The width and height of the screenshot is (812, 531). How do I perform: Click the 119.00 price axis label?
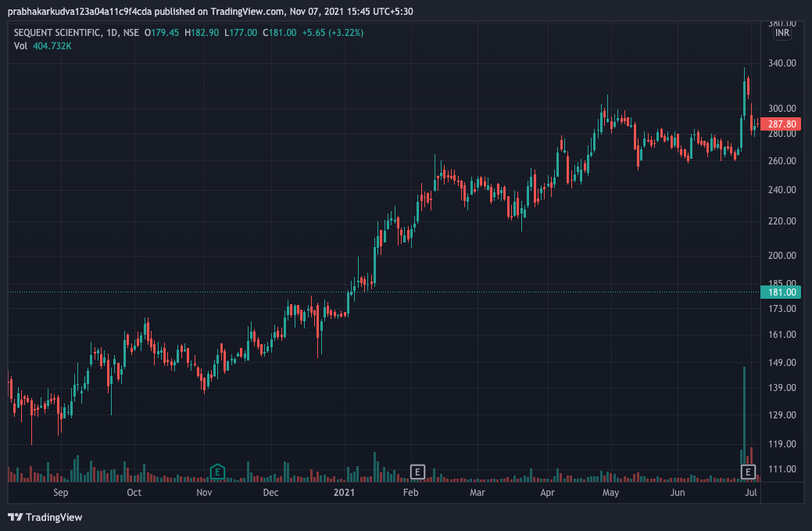(x=782, y=444)
